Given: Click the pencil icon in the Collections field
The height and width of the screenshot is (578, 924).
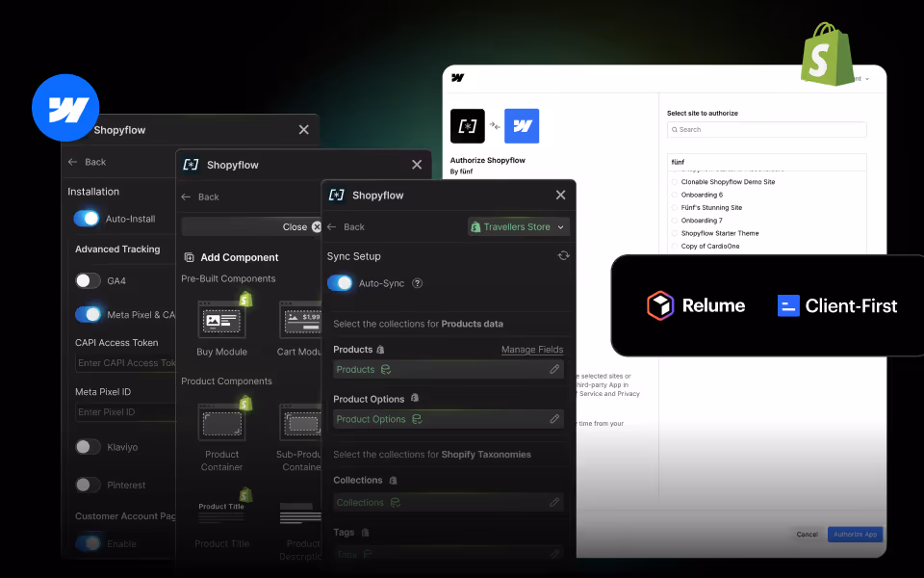Looking at the screenshot, I should (554, 503).
